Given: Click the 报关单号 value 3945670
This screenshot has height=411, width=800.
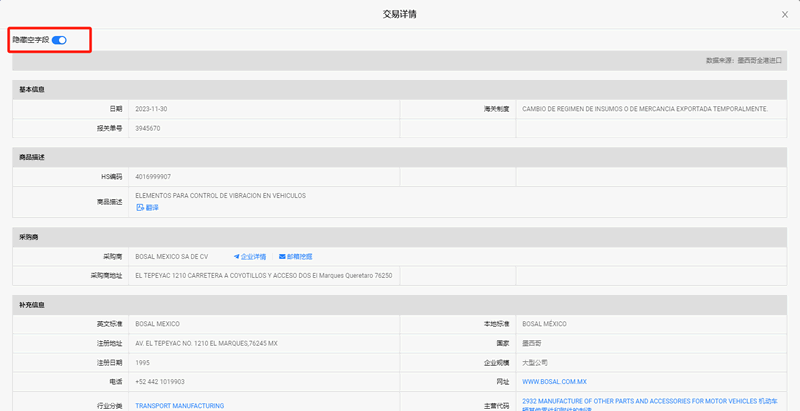Looking at the screenshot, I should [x=148, y=129].
